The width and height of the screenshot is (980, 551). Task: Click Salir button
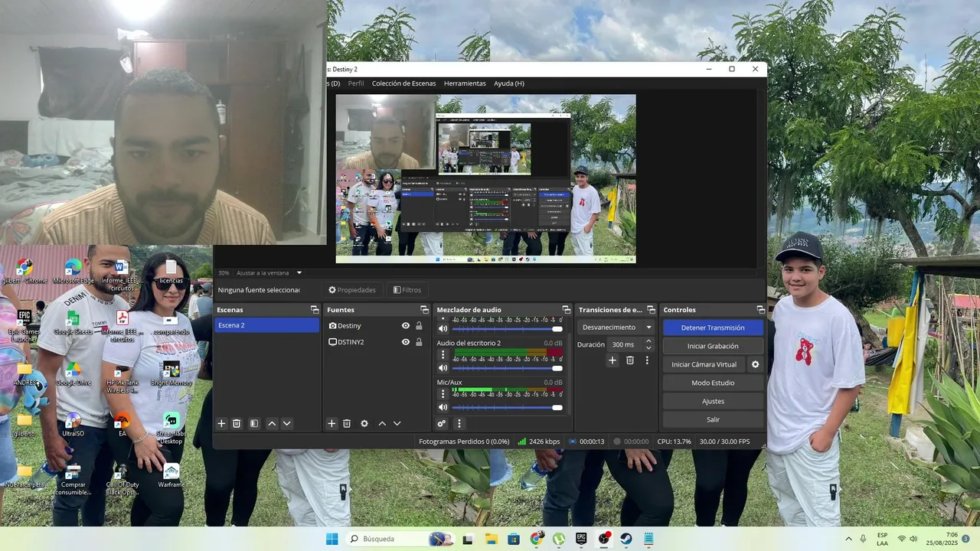[713, 419]
